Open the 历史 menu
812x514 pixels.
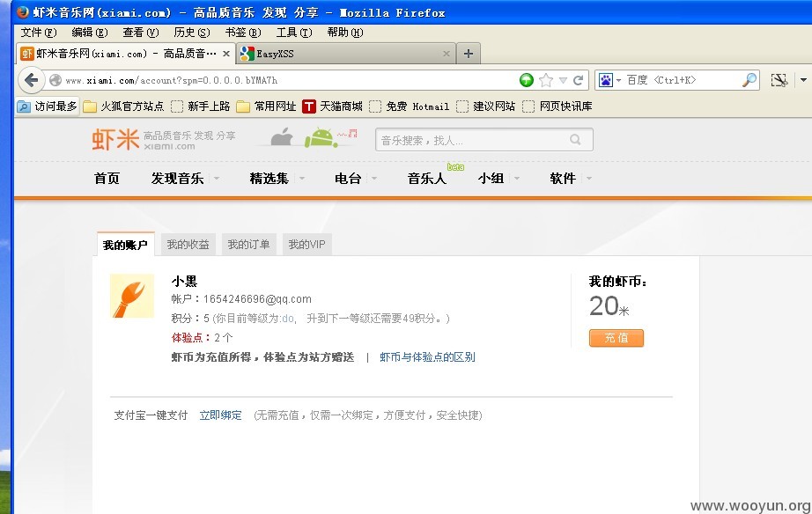click(192, 32)
